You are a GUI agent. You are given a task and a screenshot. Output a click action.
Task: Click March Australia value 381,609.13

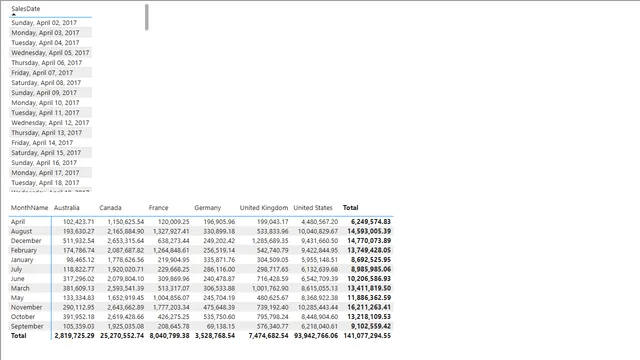[78, 288]
